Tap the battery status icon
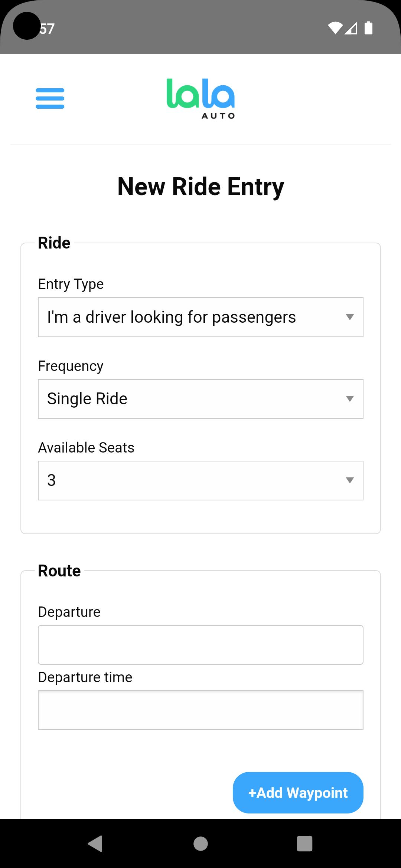 point(368,28)
